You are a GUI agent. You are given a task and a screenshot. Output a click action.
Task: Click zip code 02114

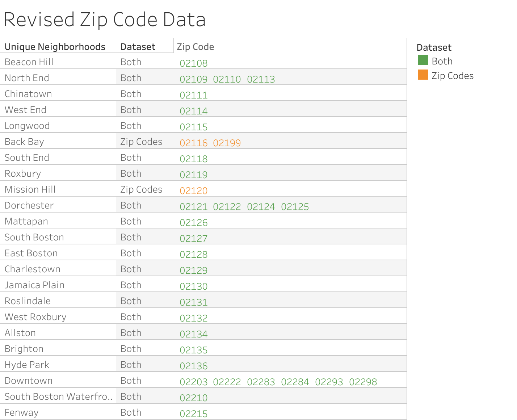[194, 111]
